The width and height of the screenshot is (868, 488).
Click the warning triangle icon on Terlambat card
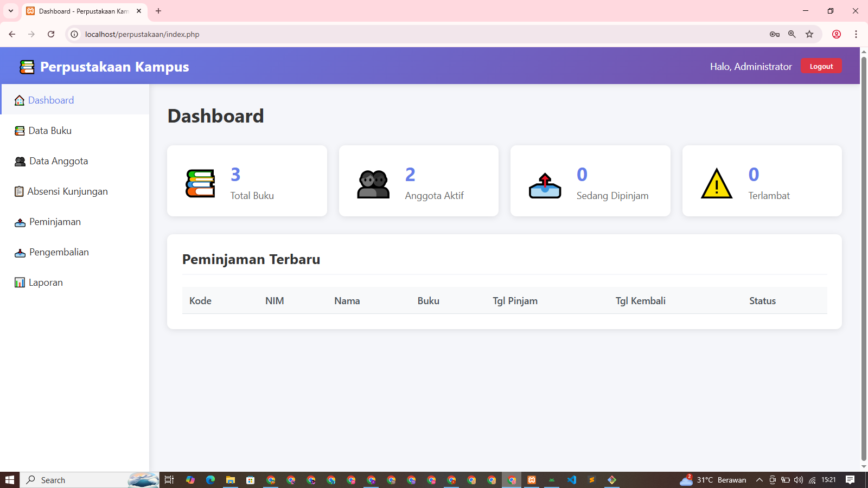click(x=717, y=184)
